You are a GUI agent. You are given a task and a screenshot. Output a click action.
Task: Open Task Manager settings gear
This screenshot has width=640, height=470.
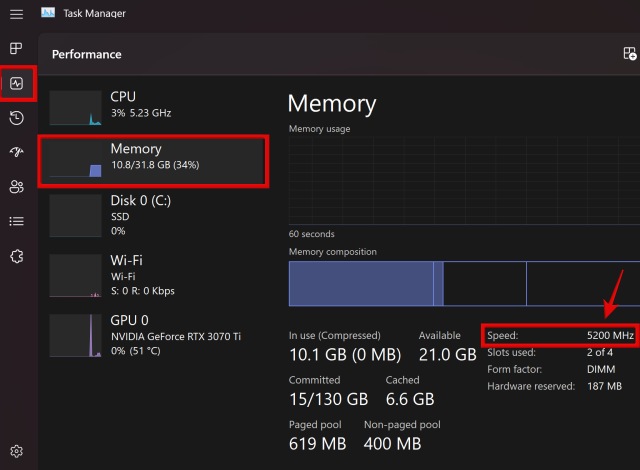[x=16, y=451]
